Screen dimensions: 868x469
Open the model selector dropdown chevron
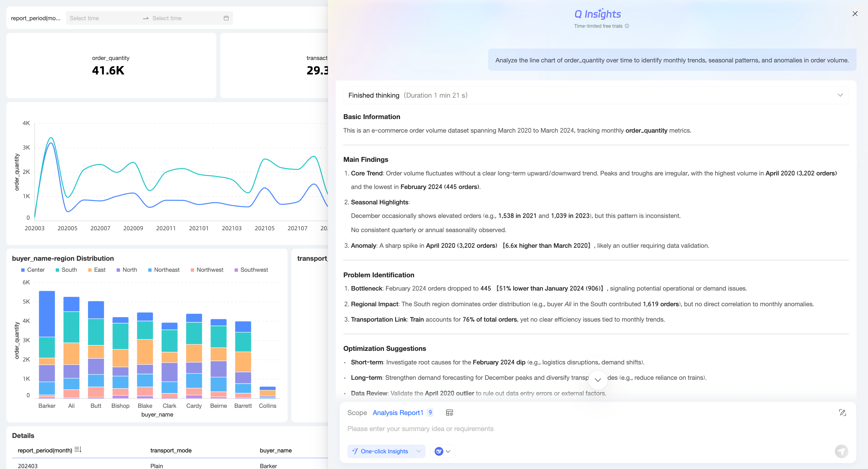point(448,452)
